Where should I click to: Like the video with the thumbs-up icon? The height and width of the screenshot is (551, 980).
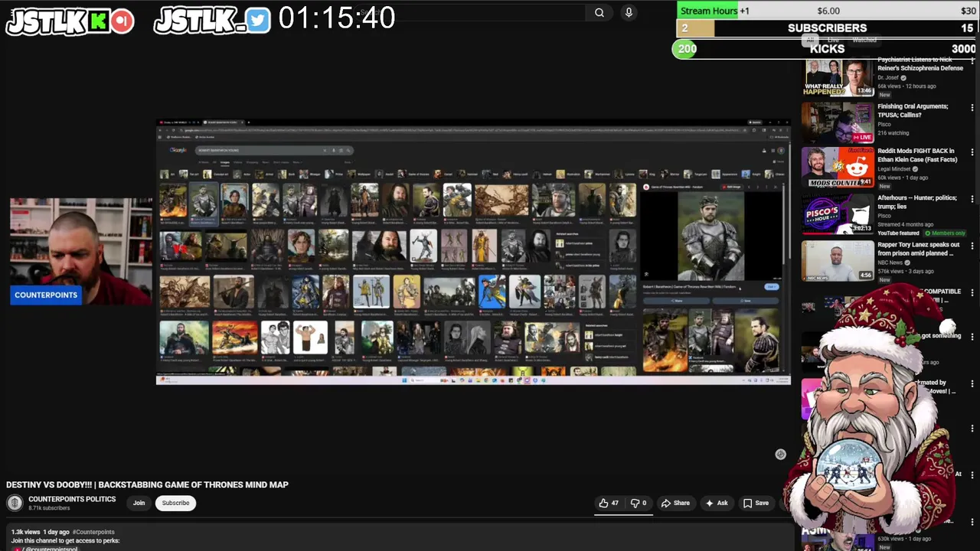tap(609, 503)
